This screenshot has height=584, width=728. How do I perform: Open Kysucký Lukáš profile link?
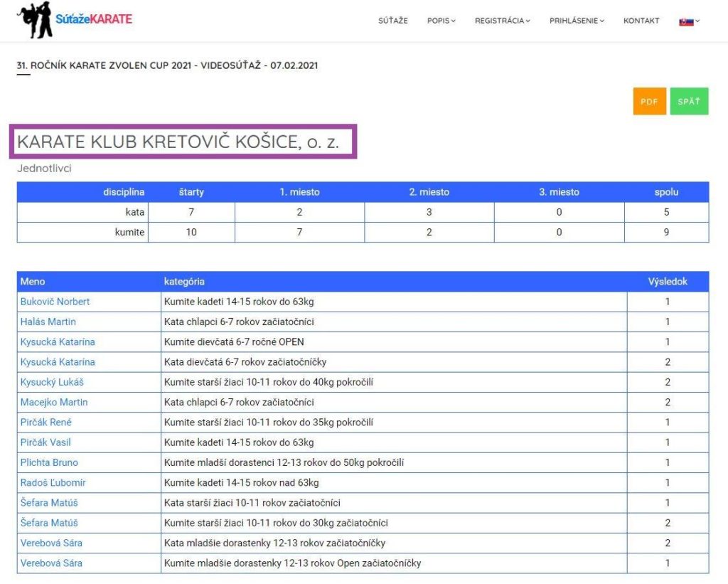[52, 382]
